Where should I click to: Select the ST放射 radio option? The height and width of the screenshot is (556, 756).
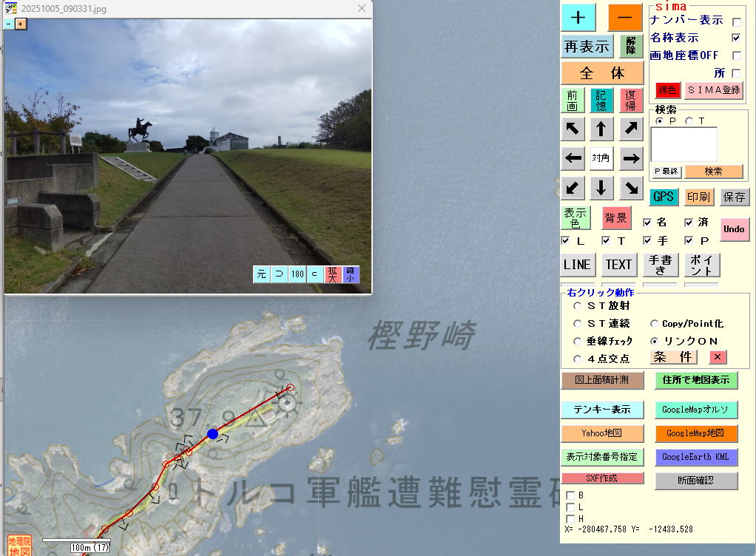click(x=578, y=305)
